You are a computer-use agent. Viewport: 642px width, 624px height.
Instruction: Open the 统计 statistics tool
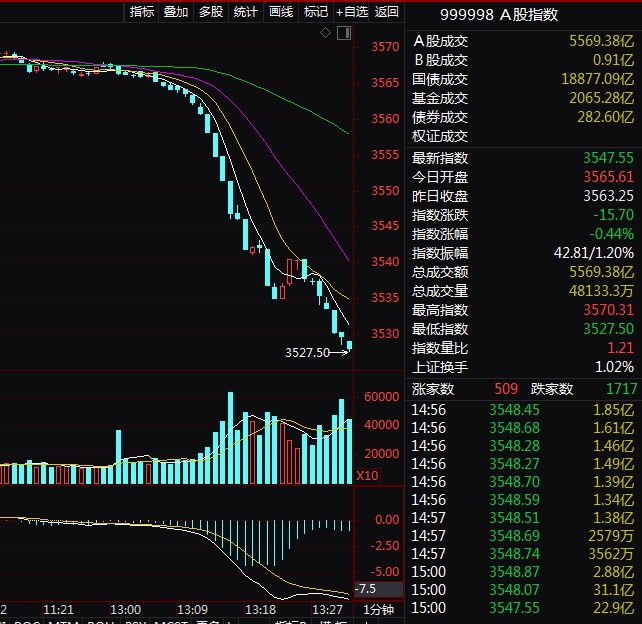(245, 11)
